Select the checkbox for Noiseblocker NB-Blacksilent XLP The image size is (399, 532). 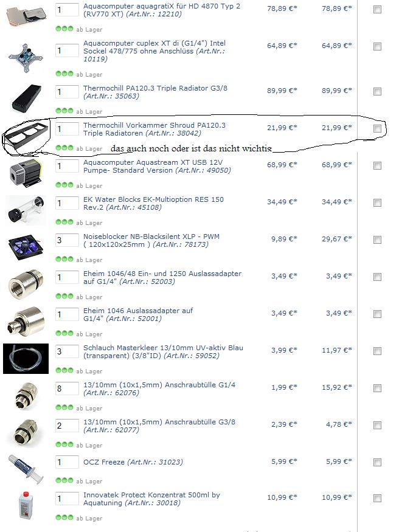(377, 240)
